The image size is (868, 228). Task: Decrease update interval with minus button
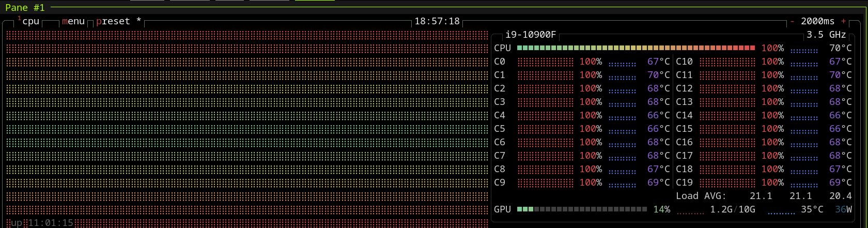[x=792, y=21]
